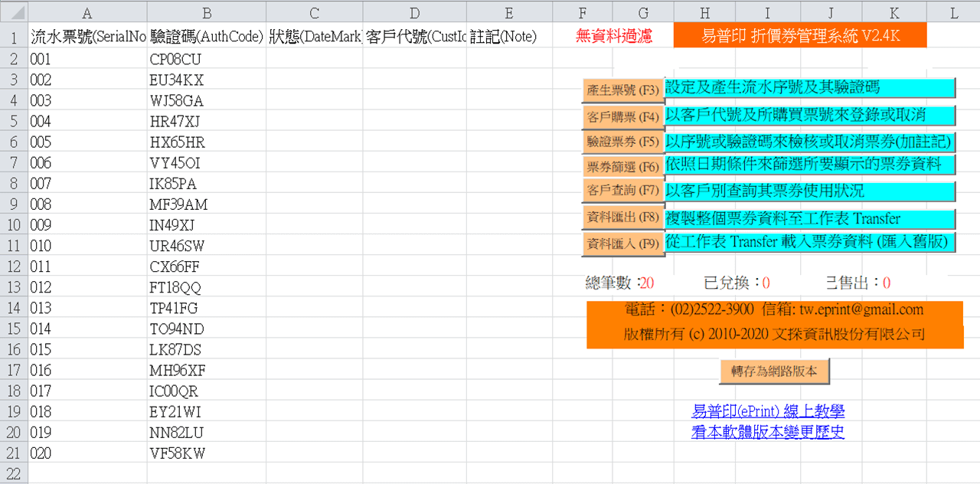Click 資料匯出 (F8) export button
The height and width of the screenshot is (484, 980).
pos(622,217)
